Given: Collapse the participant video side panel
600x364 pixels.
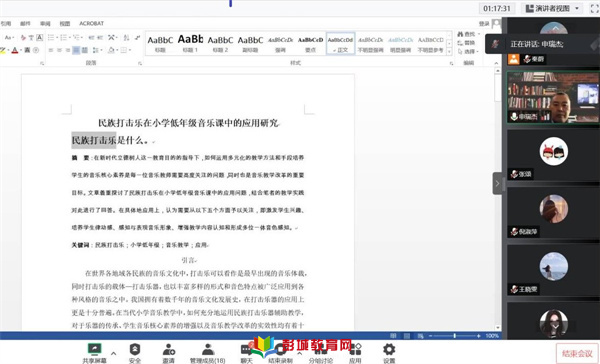Looking at the screenshot, I should point(497,183).
